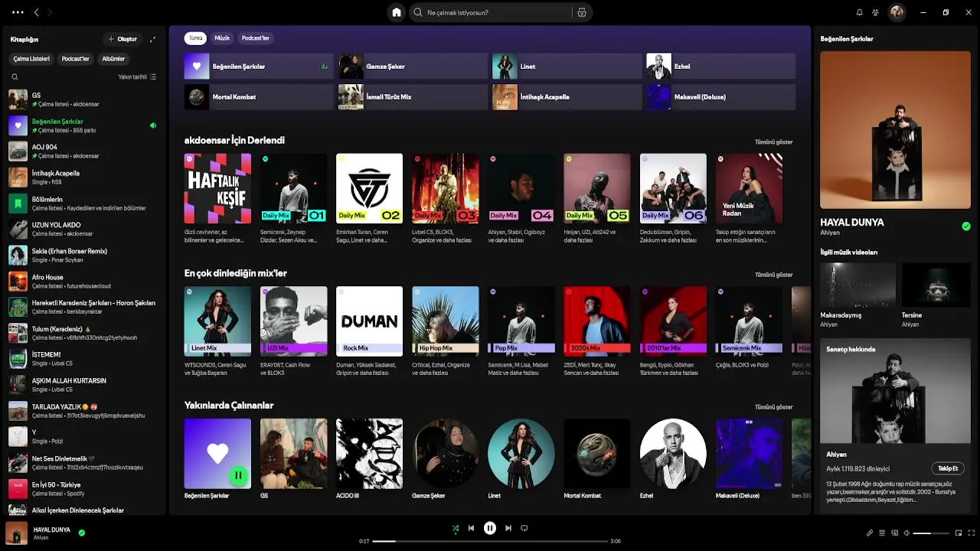Open the Browse icon in search bar

582,12
